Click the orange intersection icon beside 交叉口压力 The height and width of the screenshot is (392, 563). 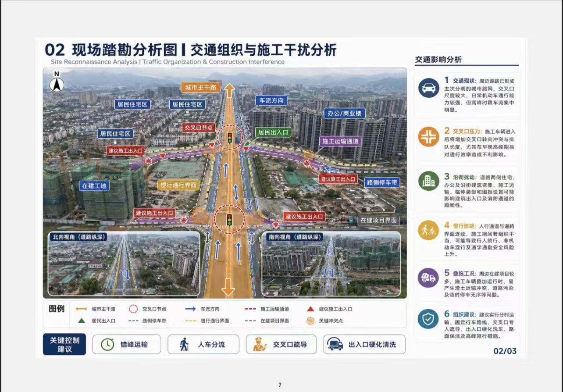pyautogui.click(x=428, y=136)
